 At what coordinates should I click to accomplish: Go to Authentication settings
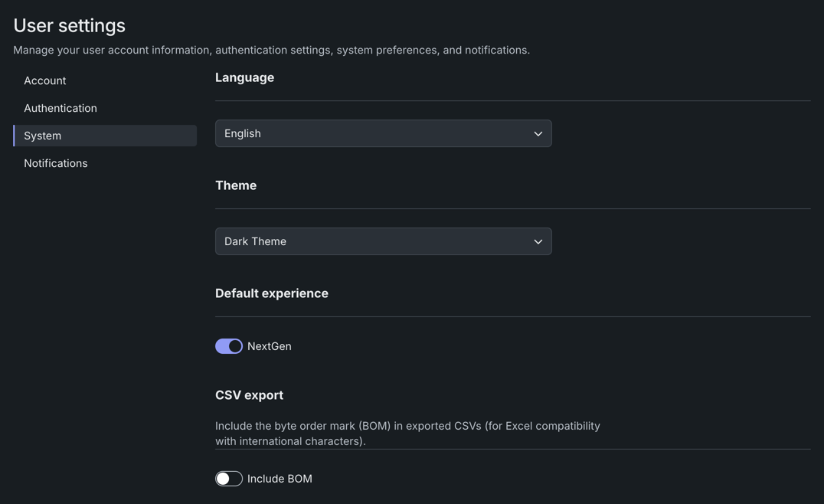coord(60,108)
